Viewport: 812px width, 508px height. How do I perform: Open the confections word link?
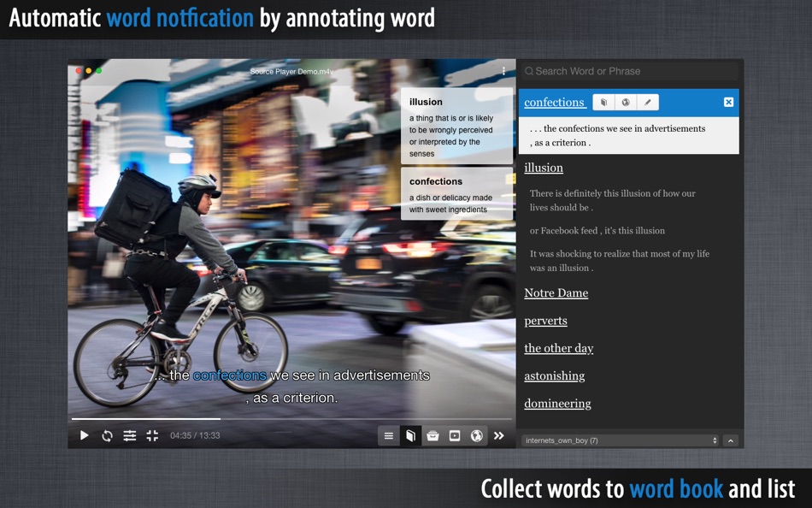pos(555,102)
